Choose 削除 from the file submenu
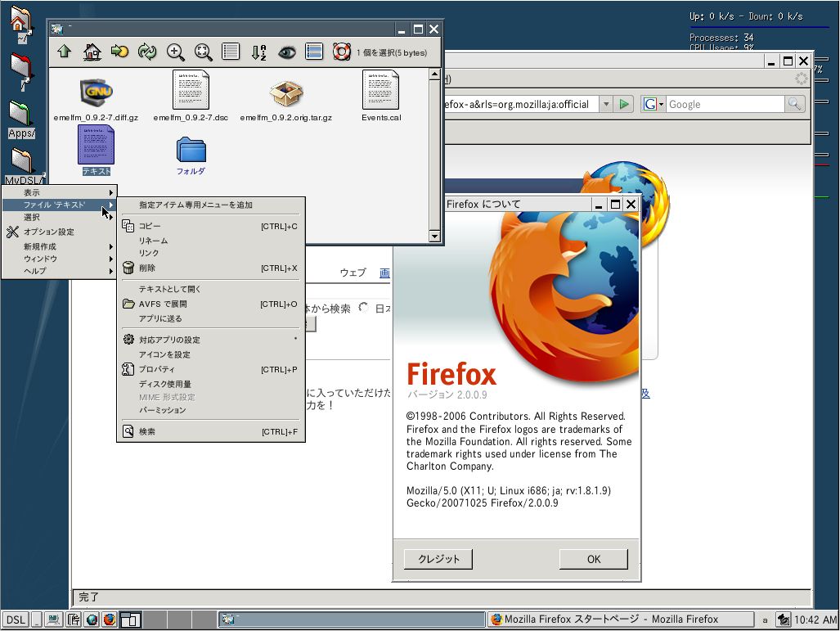Viewport: 840px width, 631px height. 210,268
